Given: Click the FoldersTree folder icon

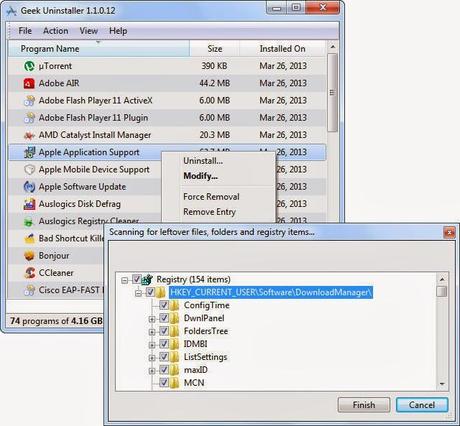Looking at the screenshot, I should pyautogui.click(x=174, y=331).
